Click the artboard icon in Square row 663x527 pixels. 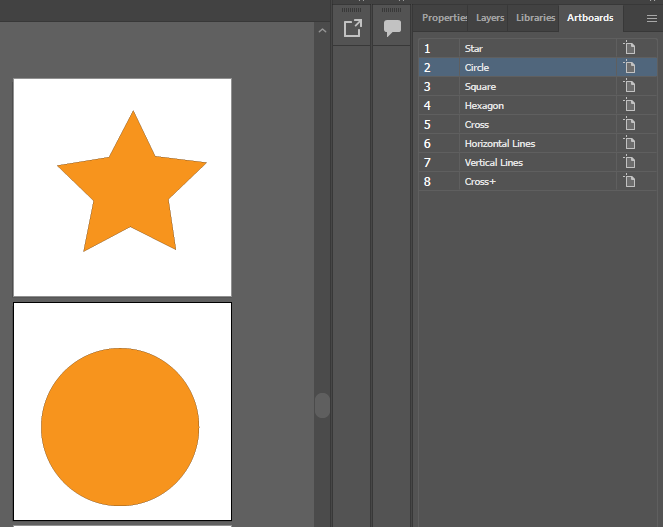pos(630,86)
